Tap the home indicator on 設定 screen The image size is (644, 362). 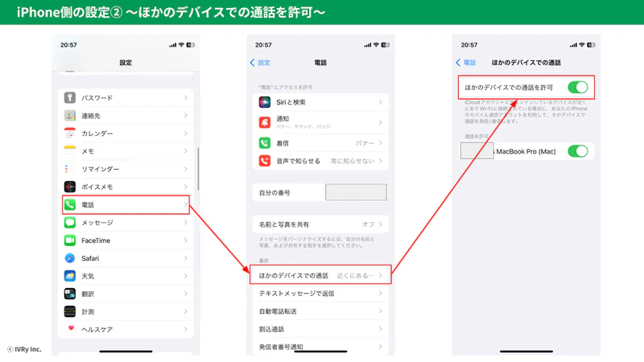(126, 352)
